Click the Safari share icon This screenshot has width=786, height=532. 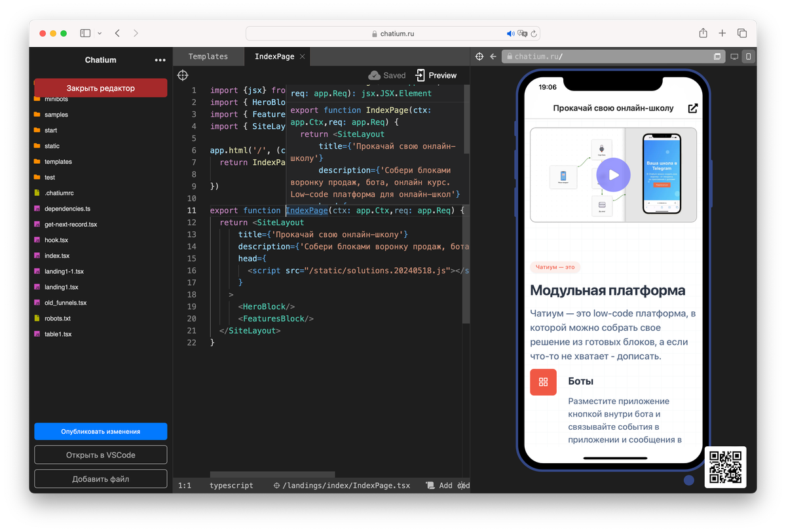point(703,33)
